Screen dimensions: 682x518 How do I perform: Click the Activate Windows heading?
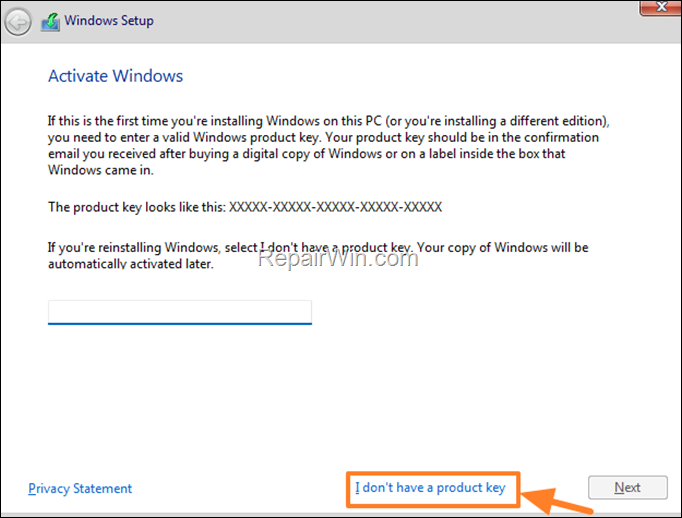(115, 76)
